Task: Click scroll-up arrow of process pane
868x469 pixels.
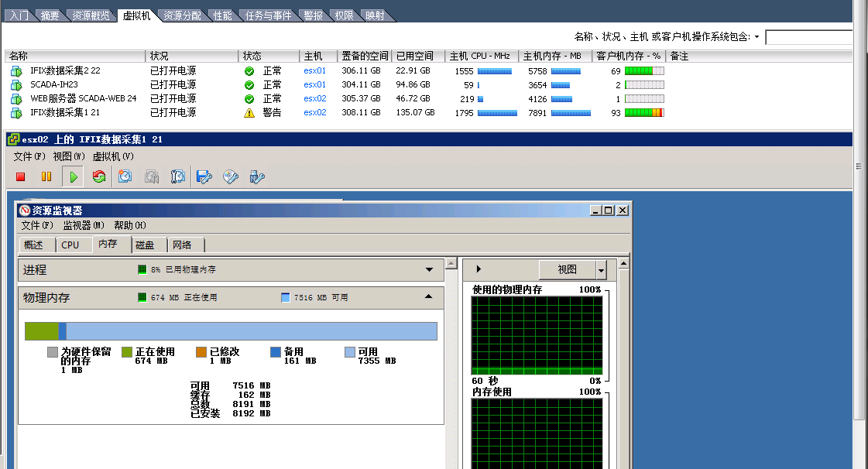Action: tap(451, 263)
